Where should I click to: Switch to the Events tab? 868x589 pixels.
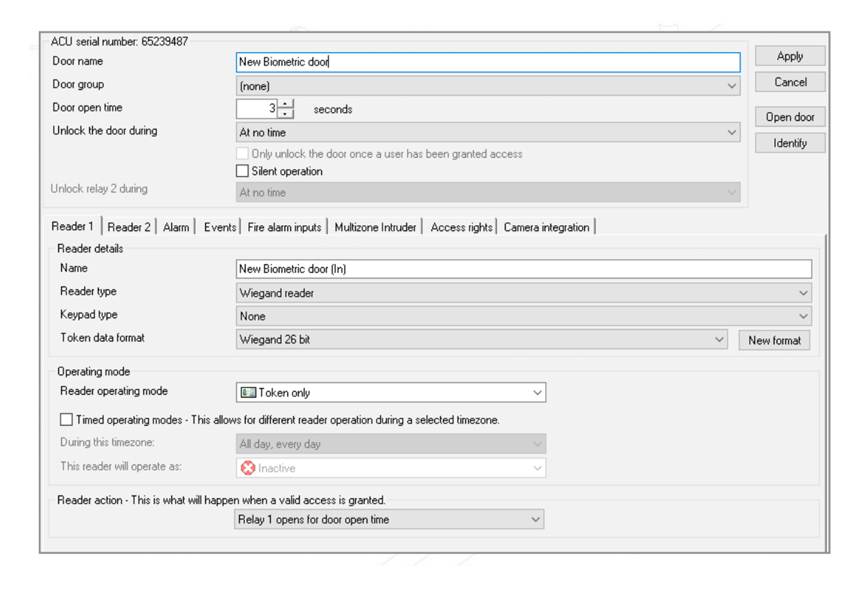(220, 227)
